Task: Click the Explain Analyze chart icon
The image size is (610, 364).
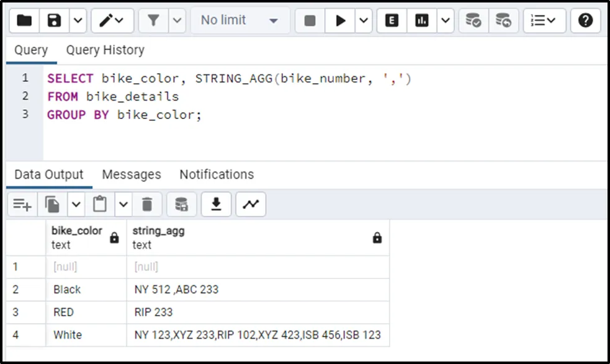Action: (x=422, y=20)
